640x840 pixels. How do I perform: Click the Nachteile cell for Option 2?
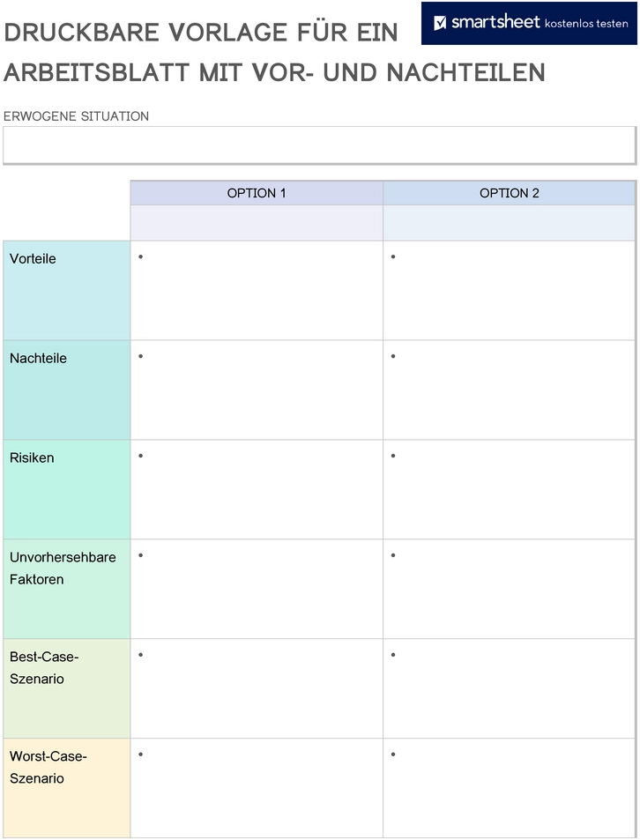[509, 390]
